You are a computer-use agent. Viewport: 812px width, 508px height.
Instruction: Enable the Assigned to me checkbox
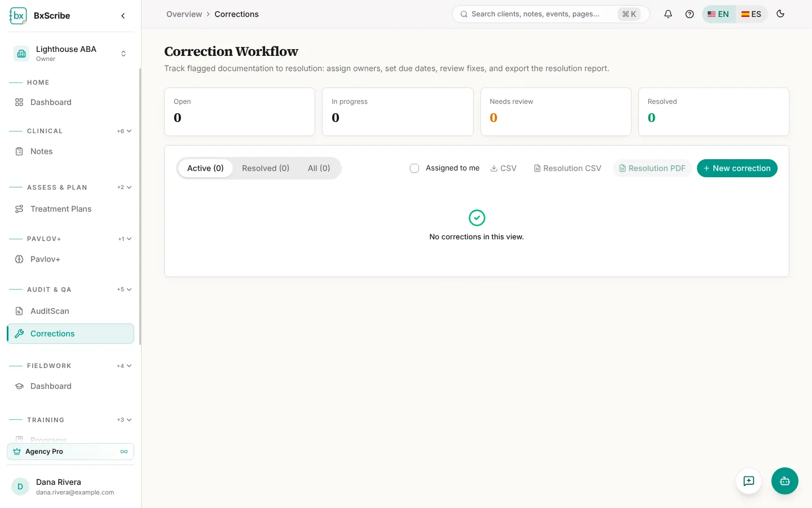coord(414,168)
